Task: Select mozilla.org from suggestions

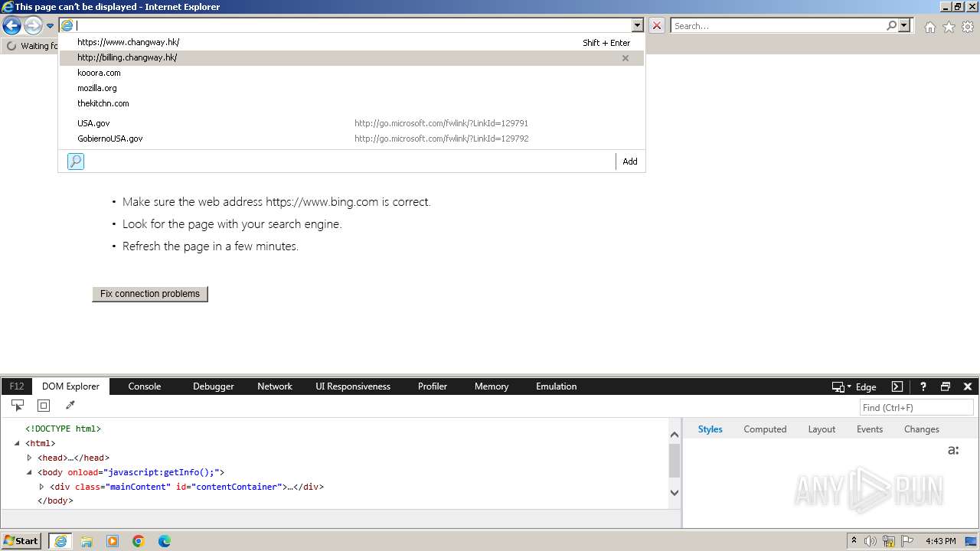Action: (x=352, y=89)
